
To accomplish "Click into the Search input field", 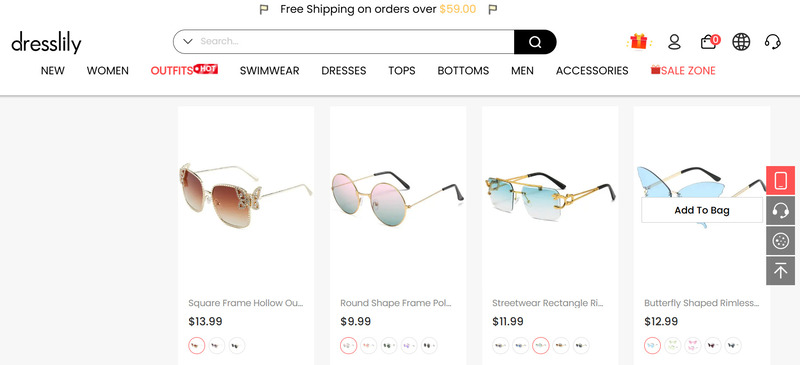I will [355, 42].
